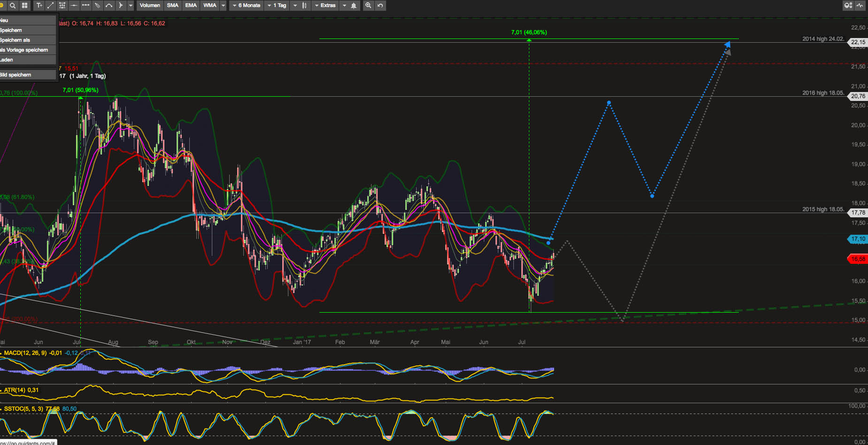Click the WMA indicator button
The width and height of the screenshot is (868, 445).
(209, 6)
